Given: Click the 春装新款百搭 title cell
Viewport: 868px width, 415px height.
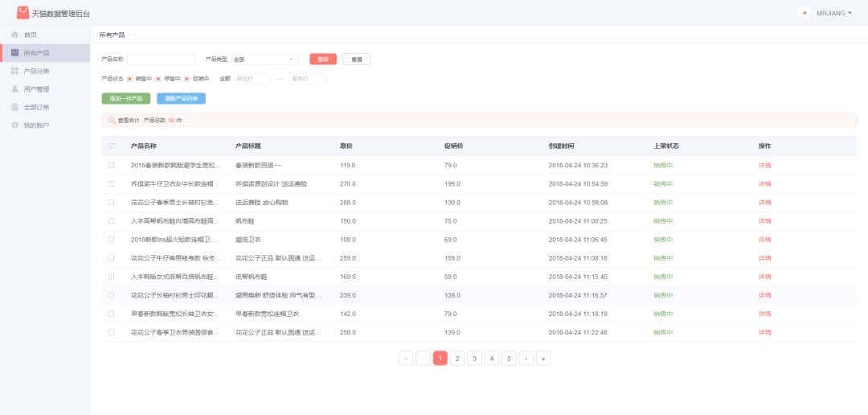Looking at the screenshot, I should (259, 165).
